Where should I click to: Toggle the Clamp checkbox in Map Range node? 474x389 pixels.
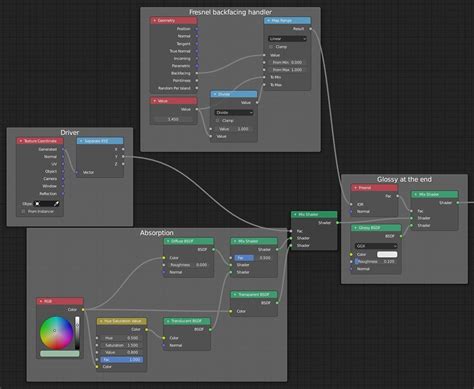tap(271, 47)
